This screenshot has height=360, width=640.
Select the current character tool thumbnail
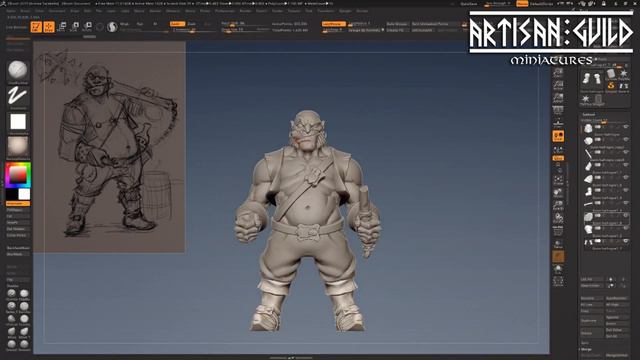pos(591,78)
